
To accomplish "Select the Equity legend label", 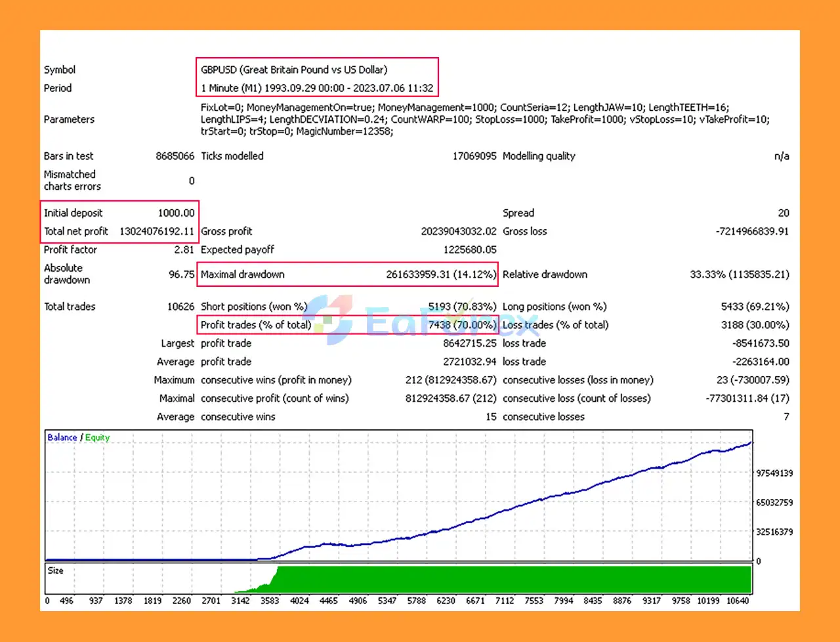I will click(x=97, y=437).
